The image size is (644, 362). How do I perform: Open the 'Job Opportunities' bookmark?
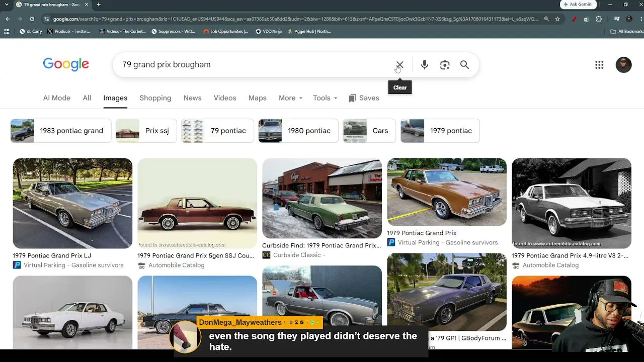coord(226,31)
